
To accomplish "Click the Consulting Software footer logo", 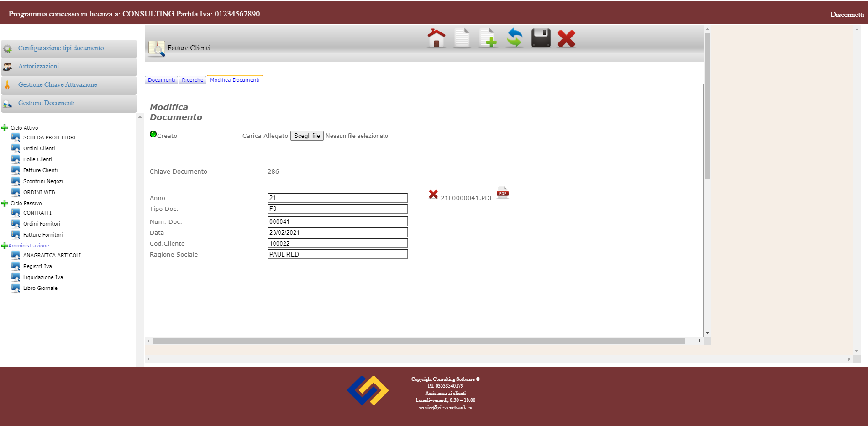I will (x=368, y=390).
